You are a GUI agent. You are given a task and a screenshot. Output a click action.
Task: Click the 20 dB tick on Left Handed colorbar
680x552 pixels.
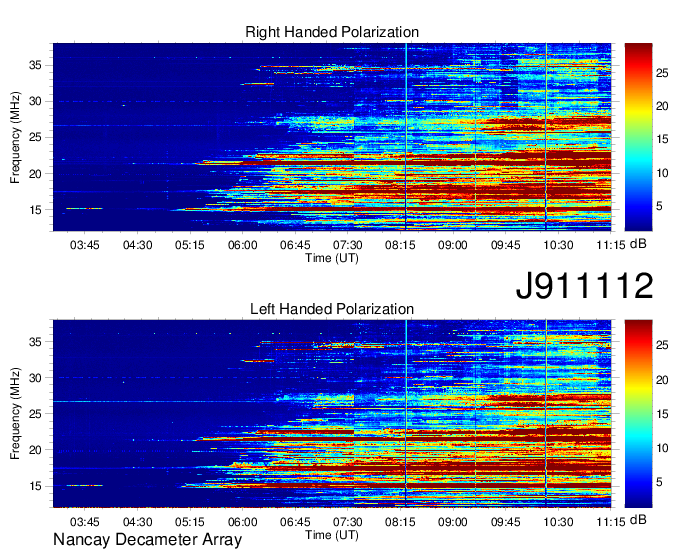coord(662,380)
